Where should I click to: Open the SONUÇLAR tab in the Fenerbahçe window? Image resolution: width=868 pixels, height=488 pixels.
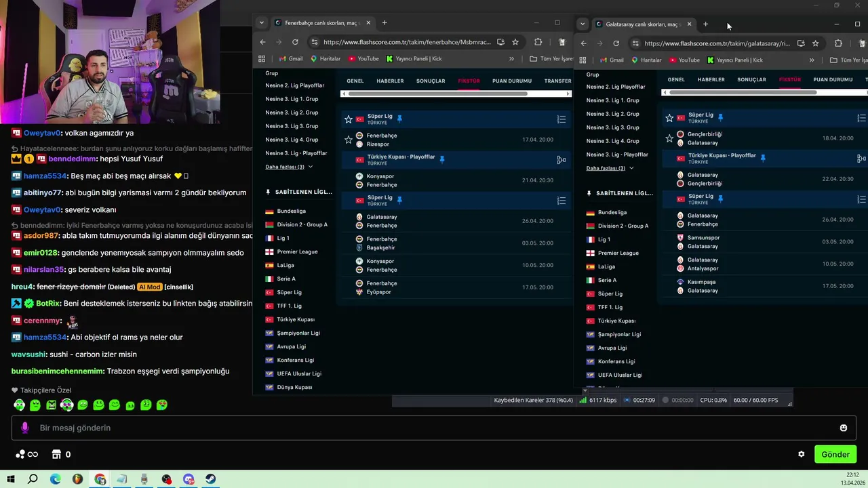(x=431, y=81)
